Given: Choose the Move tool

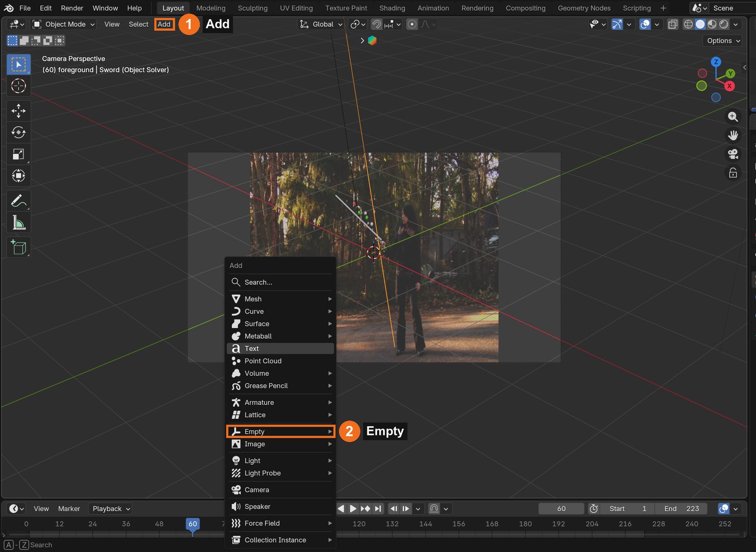Looking at the screenshot, I should (19, 110).
